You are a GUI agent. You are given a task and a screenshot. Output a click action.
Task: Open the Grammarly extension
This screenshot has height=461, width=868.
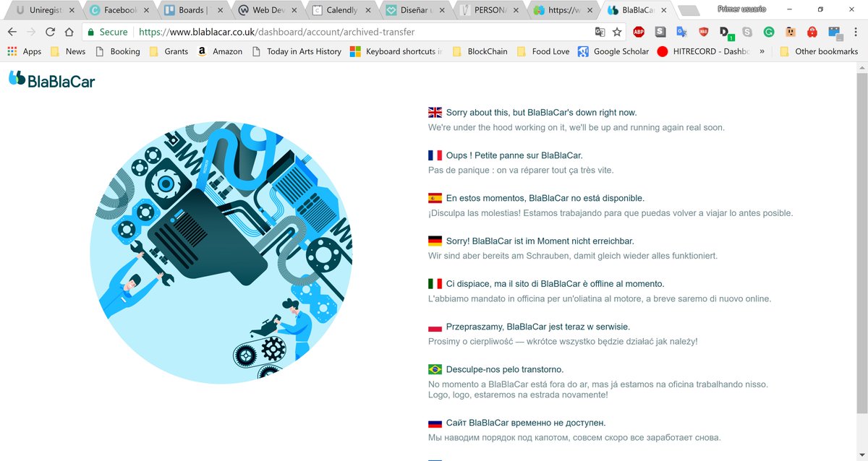coord(768,32)
